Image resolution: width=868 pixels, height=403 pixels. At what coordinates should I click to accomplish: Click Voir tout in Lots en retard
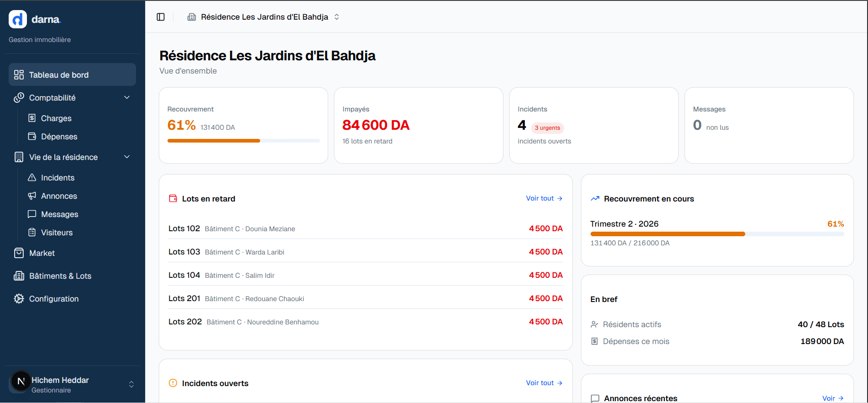[x=544, y=198]
